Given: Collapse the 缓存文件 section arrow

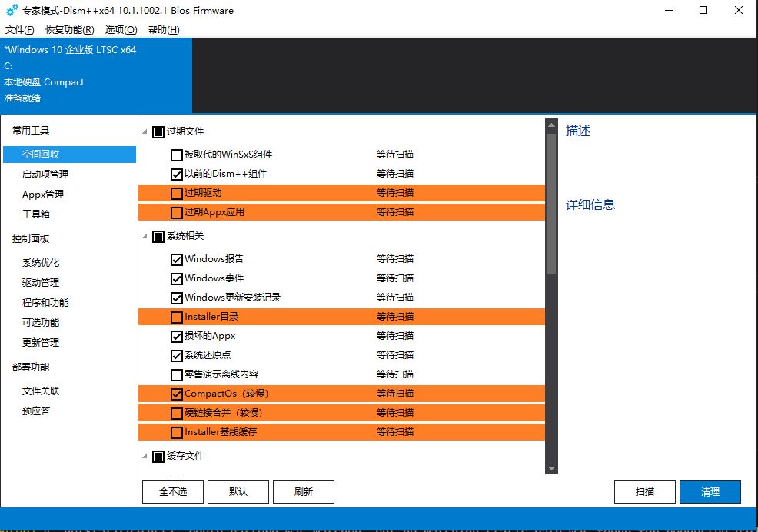Looking at the screenshot, I should point(145,457).
